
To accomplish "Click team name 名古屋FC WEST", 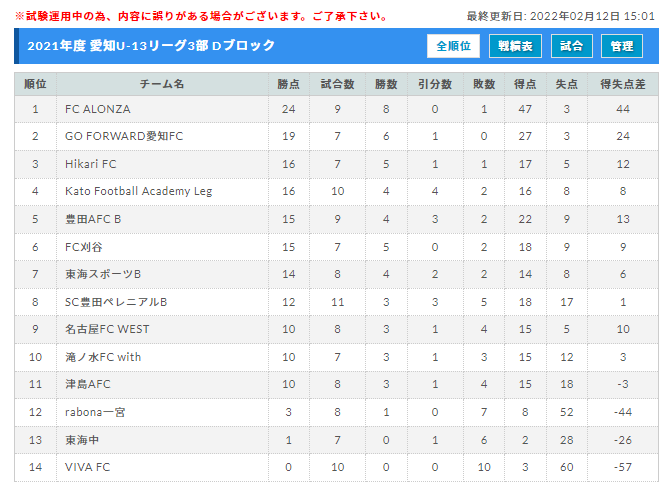I will tap(107, 329).
